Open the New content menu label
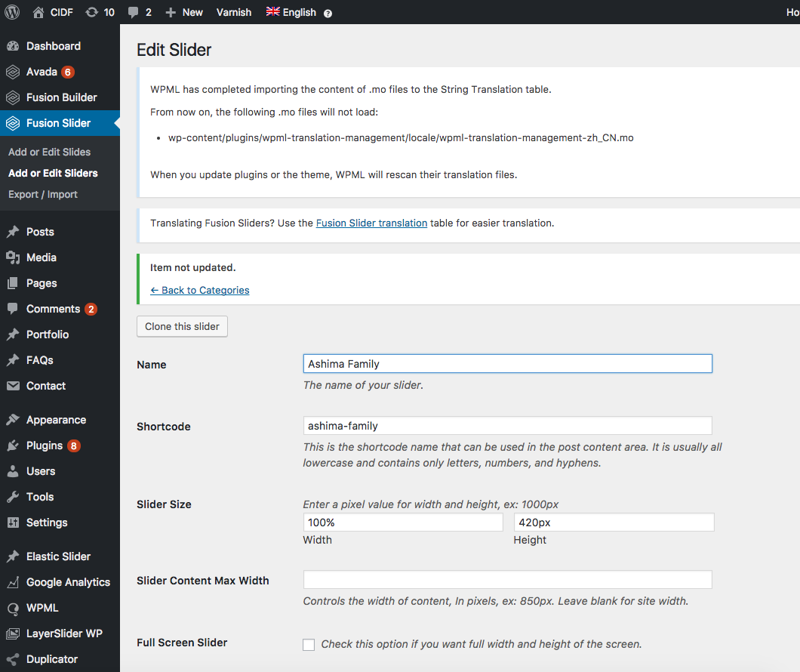The width and height of the screenshot is (800, 672). point(192,12)
